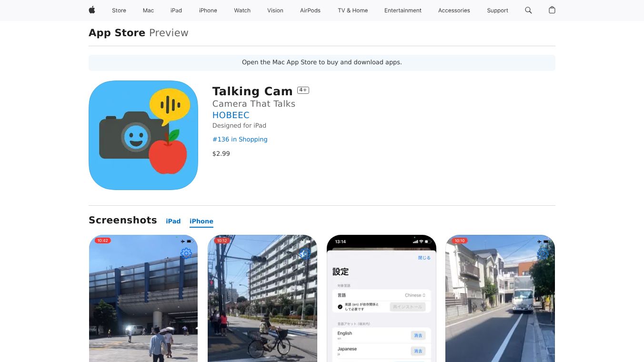Open the shopping bag icon

552,10
